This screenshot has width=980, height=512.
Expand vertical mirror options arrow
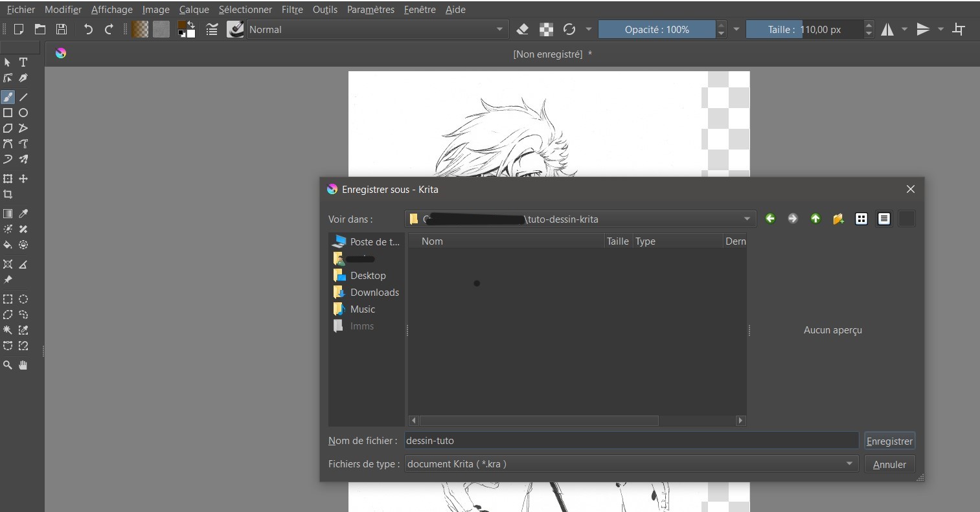pyautogui.click(x=940, y=29)
